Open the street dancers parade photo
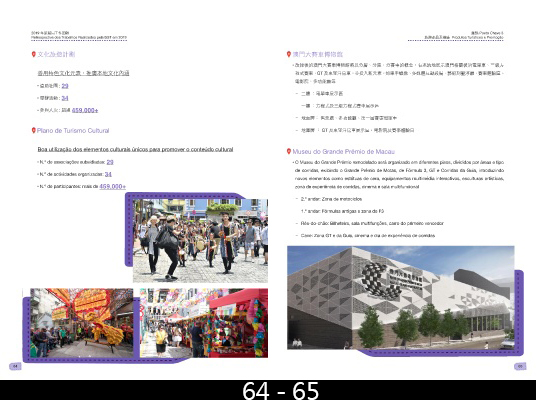 (x=200, y=241)
